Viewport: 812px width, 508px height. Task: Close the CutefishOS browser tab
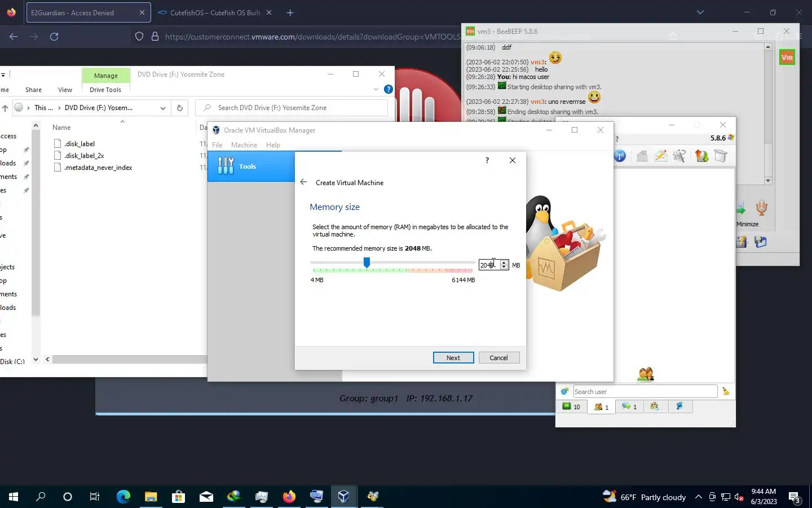click(269, 12)
